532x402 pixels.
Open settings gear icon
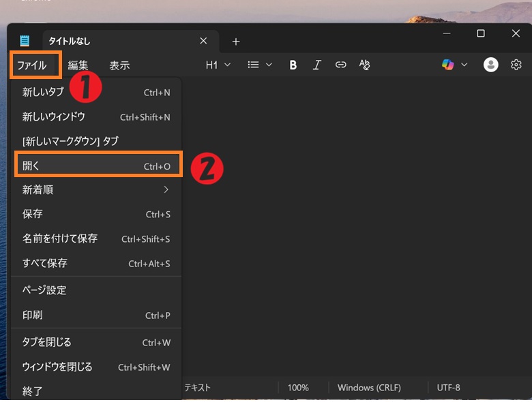coord(516,65)
